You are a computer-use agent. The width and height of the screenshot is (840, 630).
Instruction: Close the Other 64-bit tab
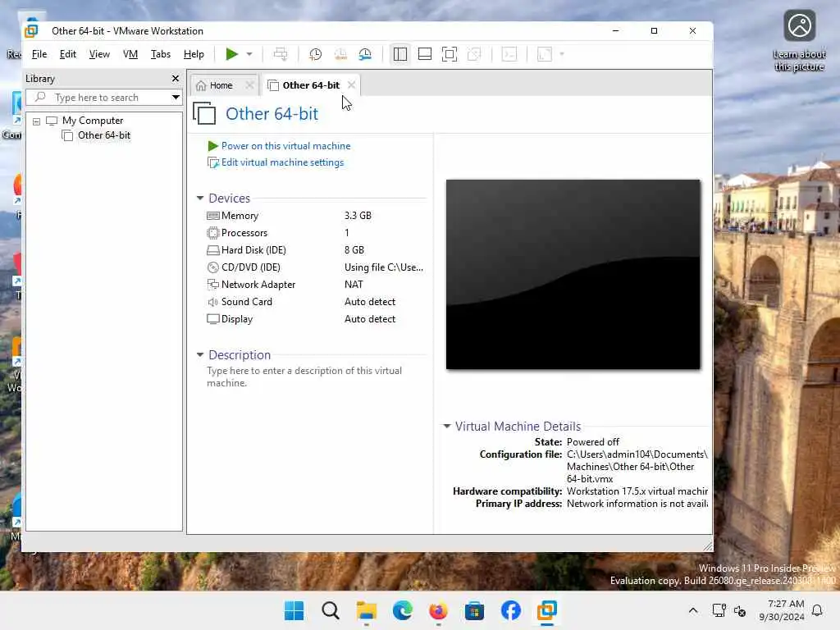pyautogui.click(x=351, y=85)
